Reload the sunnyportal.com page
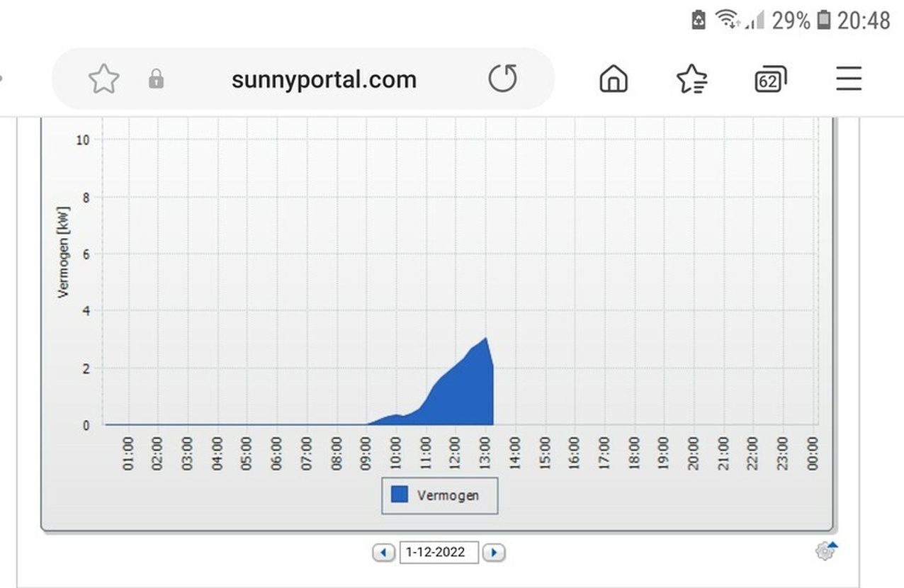This screenshot has width=904, height=588. 502,79
